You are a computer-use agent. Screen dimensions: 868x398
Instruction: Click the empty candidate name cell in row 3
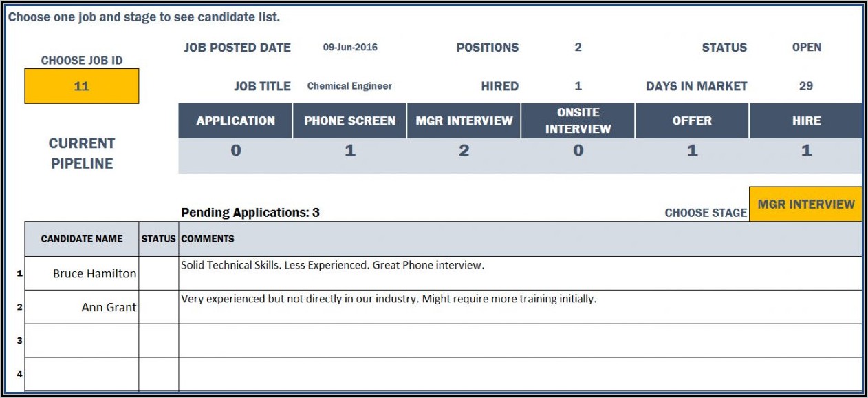coord(82,340)
